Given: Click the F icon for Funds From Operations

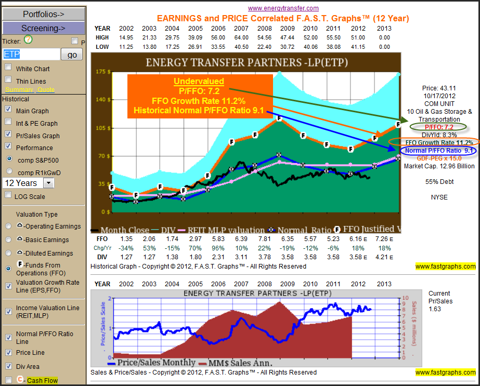Looking at the screenshot, I should coord(20,264).
